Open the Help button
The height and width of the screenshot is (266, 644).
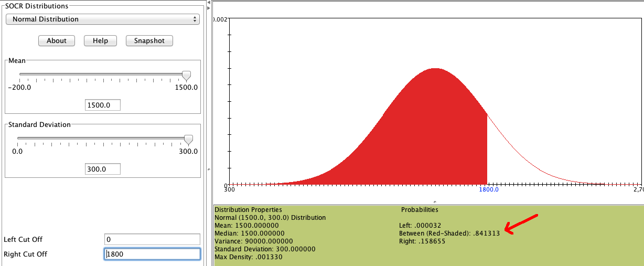100,41
